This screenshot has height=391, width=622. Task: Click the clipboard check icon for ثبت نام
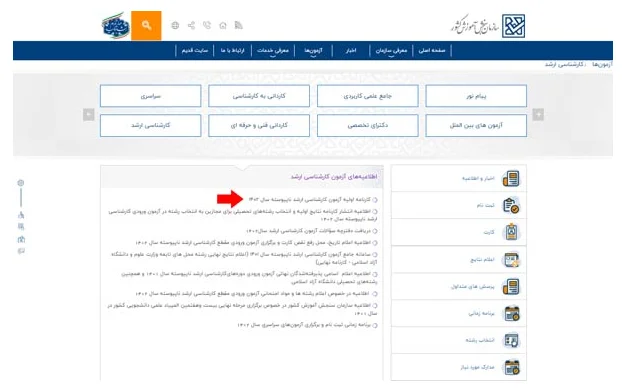click(x=511, y=205)
